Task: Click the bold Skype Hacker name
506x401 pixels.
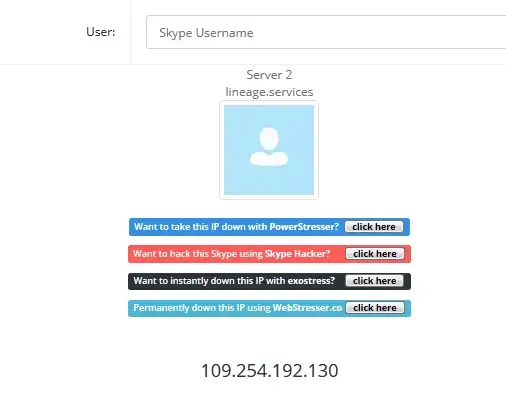Action: [297, 254]
